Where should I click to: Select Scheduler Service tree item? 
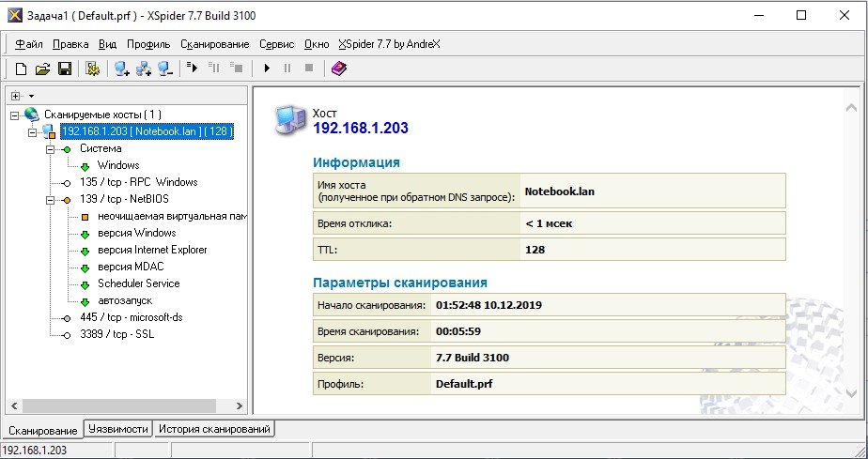click(x=138, y=283)
